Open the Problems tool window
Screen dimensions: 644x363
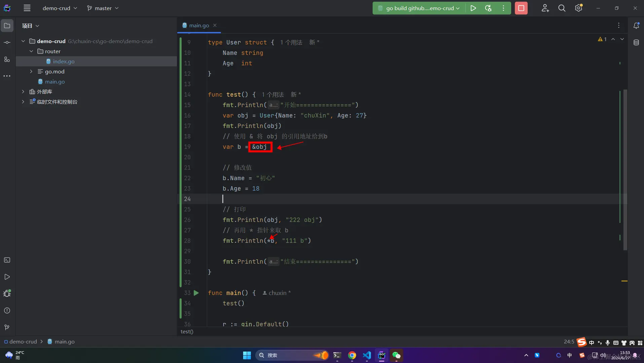click(x=7, y=310)
